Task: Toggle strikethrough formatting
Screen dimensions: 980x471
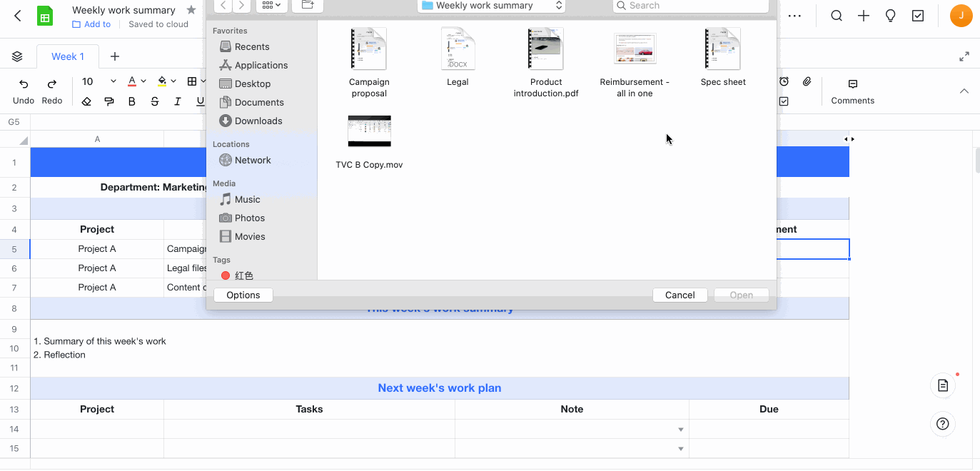Action: pyautogui.click(x=155, y=101)
